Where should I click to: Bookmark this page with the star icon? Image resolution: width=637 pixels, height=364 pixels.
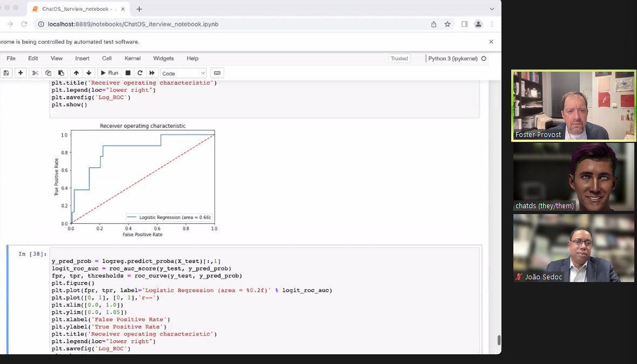point(448,24)
